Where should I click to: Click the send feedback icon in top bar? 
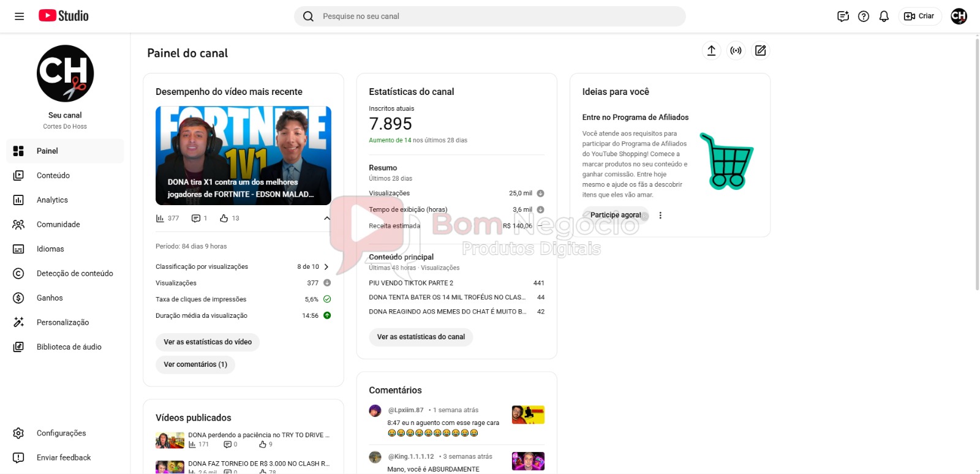point(843,17)
